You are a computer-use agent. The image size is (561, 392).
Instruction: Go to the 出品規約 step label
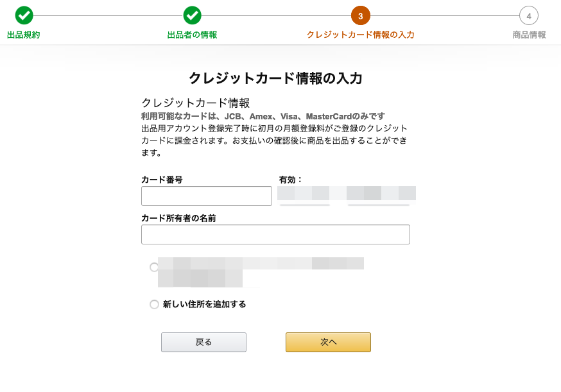24,35
